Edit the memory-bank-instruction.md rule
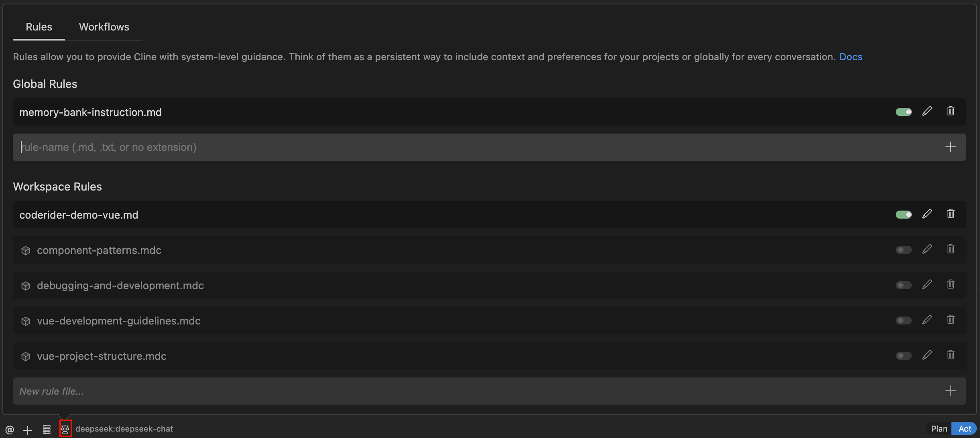 927,112
